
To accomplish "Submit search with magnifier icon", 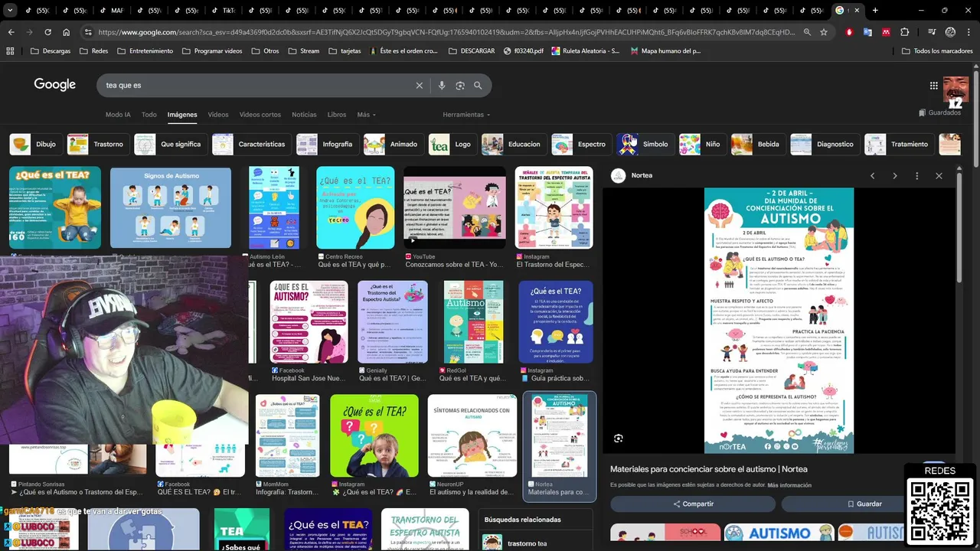I will pos(479,86).
